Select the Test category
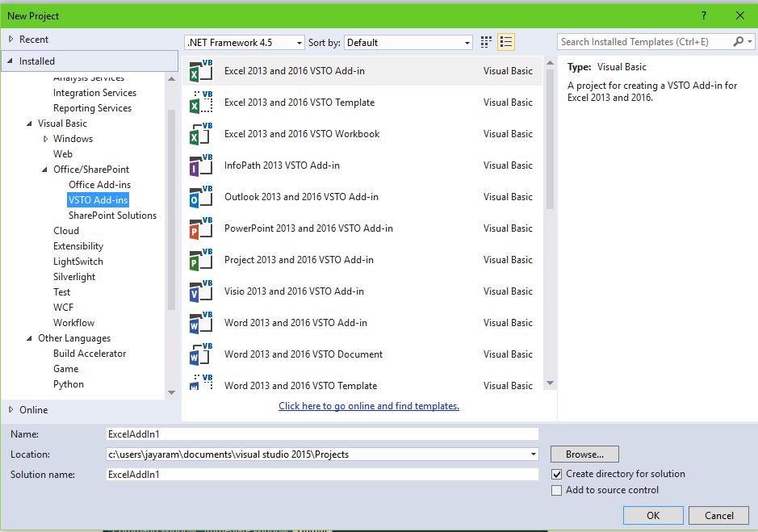The height and width of the screenshot is (532, 758). point(61,292)
